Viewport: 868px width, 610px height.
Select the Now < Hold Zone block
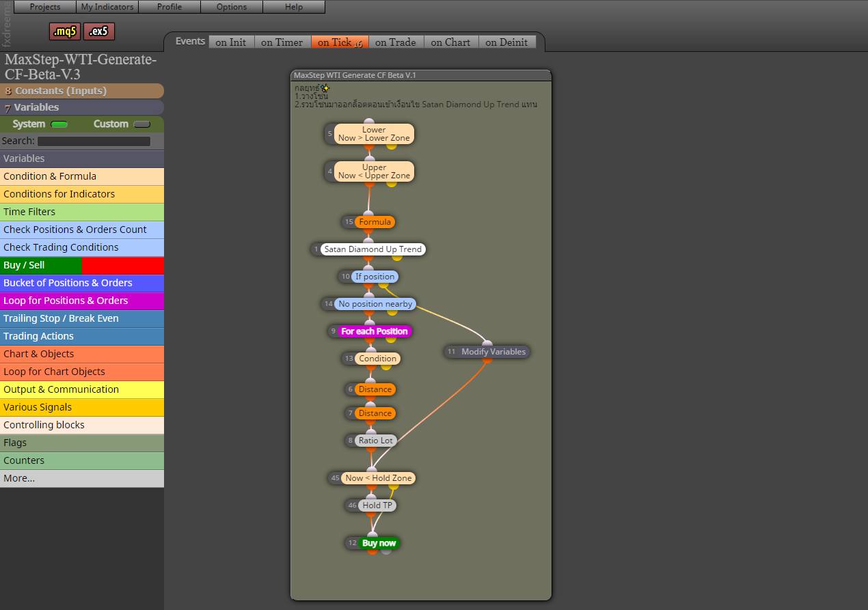pos(379,478)
